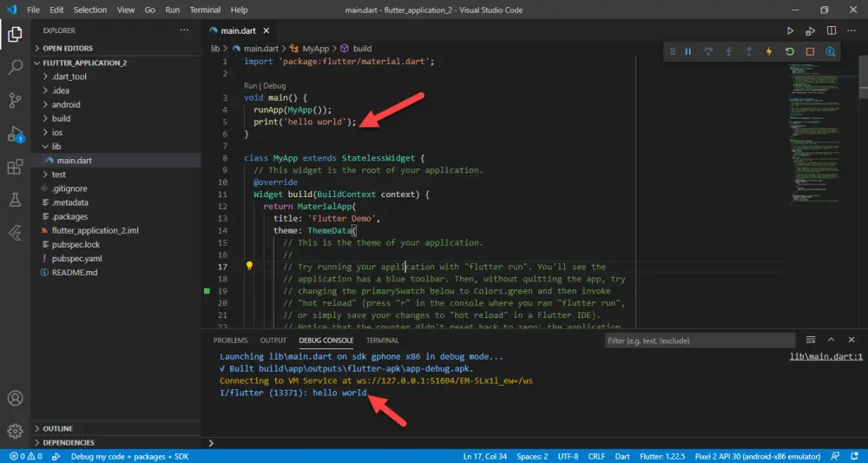Click the Debug CodeLens above main()
The width and height of the screenshot is (868, 463).
(x=274, y=86)
